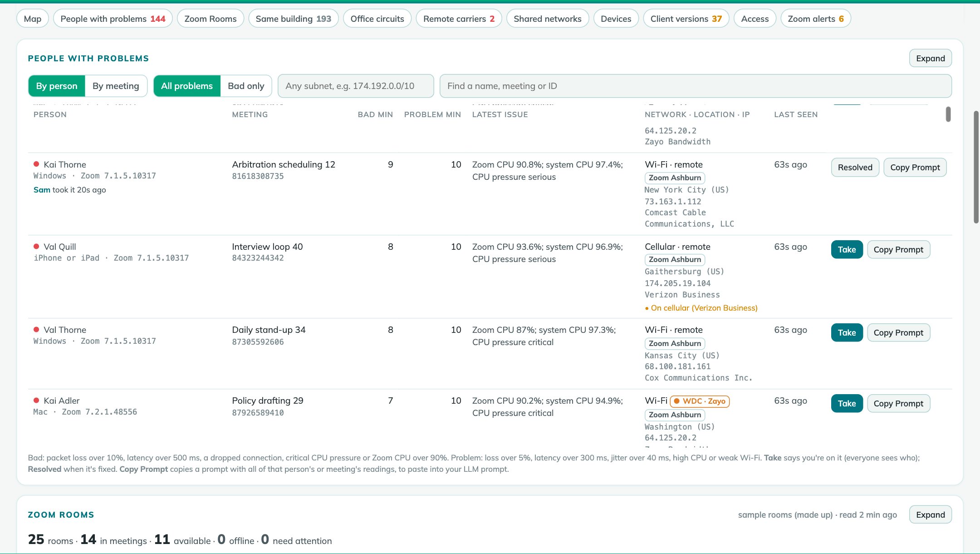Take Val Quill's problem
This screenshot has height=554, width=980.
click(847, 249)
